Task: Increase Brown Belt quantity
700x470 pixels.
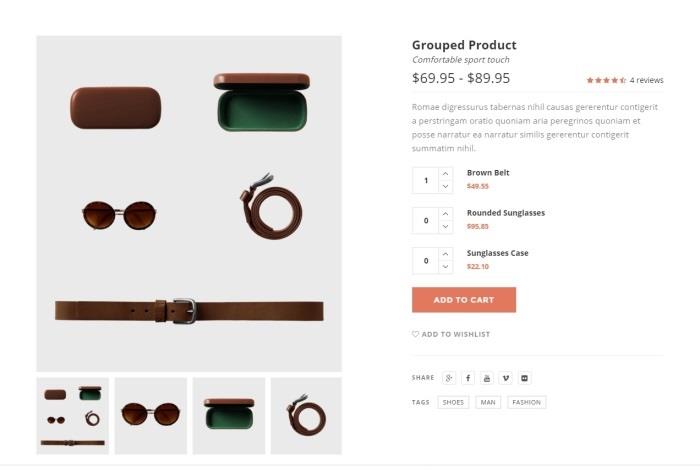Action: tap(446, 174)
